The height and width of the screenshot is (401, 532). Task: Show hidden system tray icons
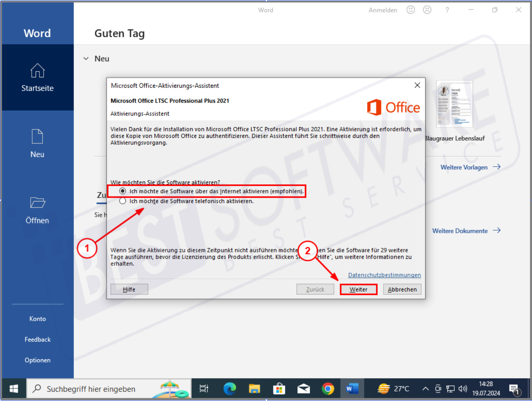(x=425, y=389)
